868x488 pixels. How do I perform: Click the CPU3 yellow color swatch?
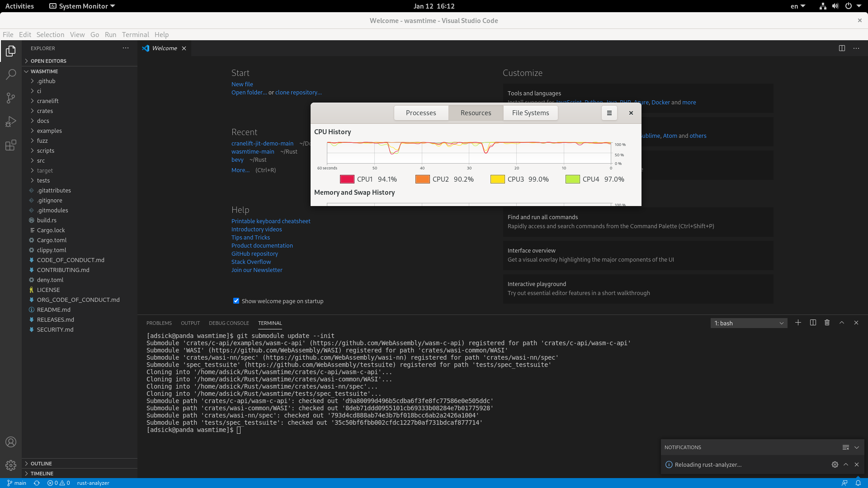point(497,179)
